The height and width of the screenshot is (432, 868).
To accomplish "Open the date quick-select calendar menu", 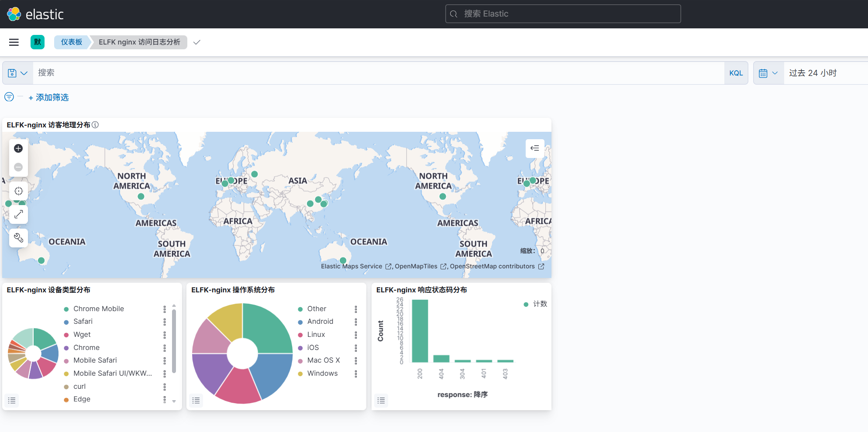I will 768,73.
